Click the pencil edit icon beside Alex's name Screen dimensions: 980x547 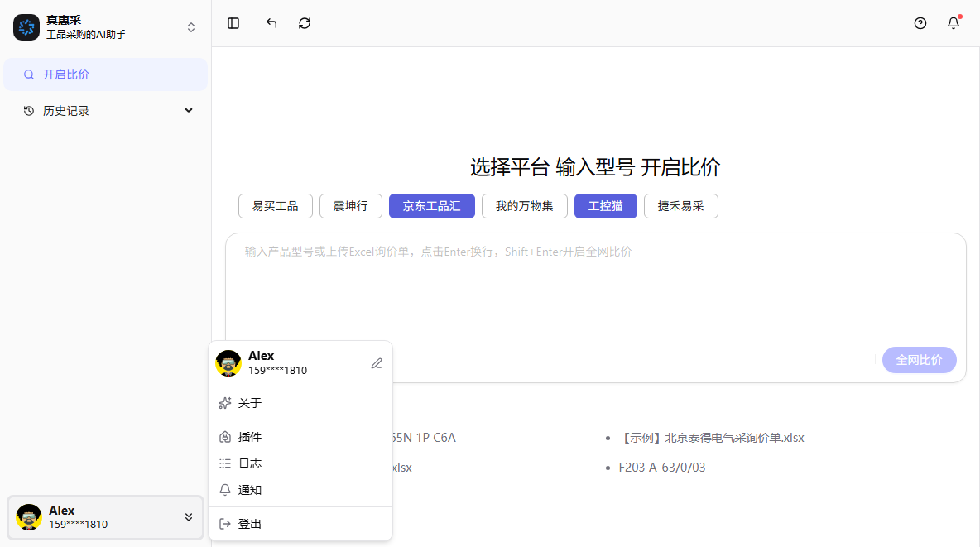click(377, 362)
